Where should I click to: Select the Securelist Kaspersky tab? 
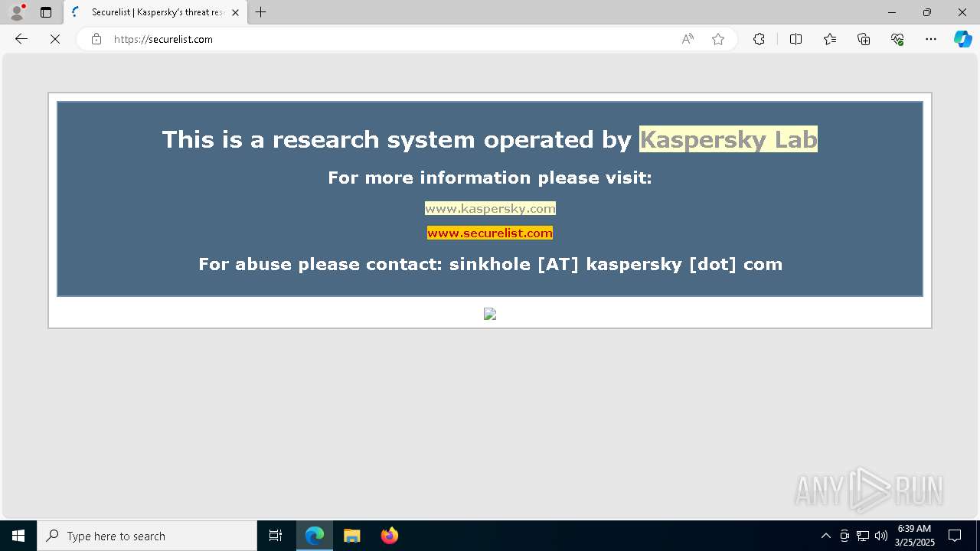(155, 12)
